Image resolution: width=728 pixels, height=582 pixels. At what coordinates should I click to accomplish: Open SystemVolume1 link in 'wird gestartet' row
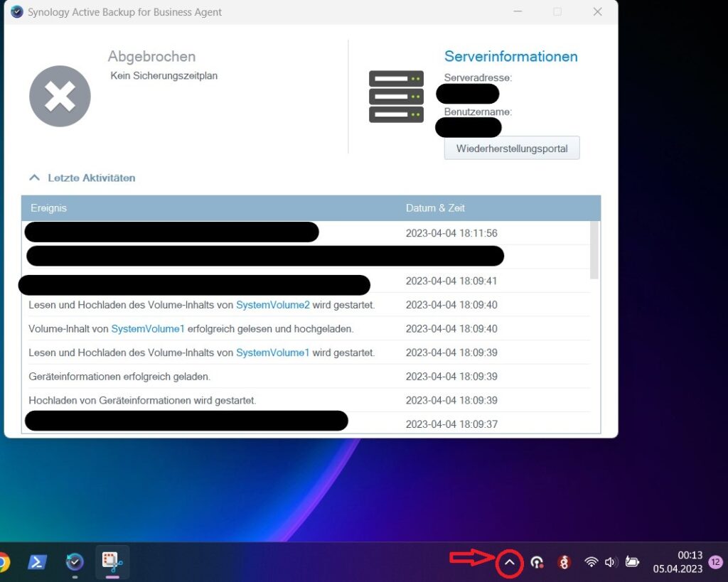point(272,352)
